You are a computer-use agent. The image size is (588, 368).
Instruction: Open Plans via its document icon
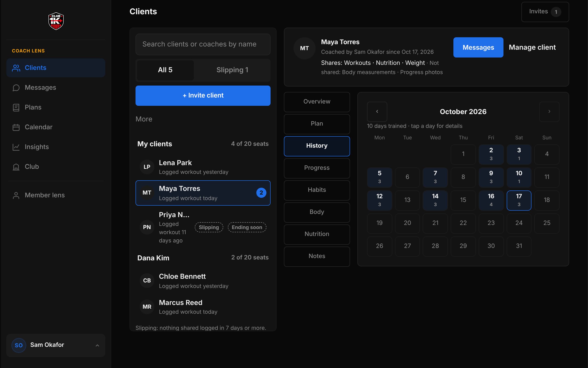(16, 107)
